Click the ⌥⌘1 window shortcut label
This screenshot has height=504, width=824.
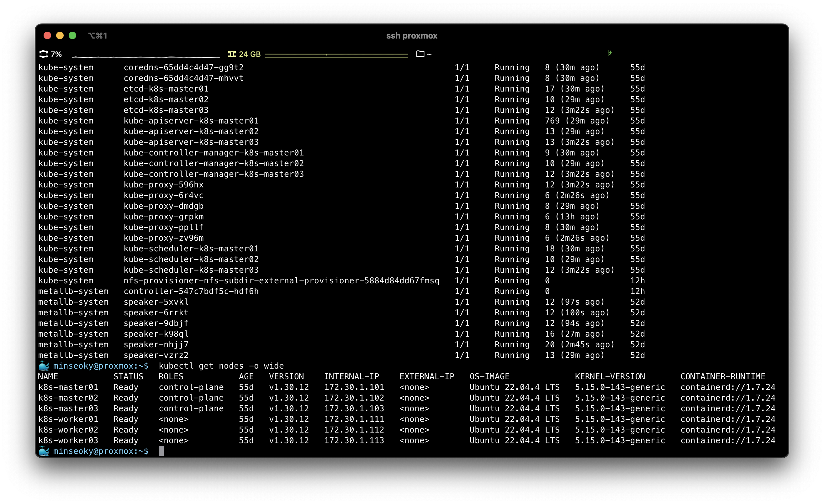pyautogui.click(x=97, y=36)
